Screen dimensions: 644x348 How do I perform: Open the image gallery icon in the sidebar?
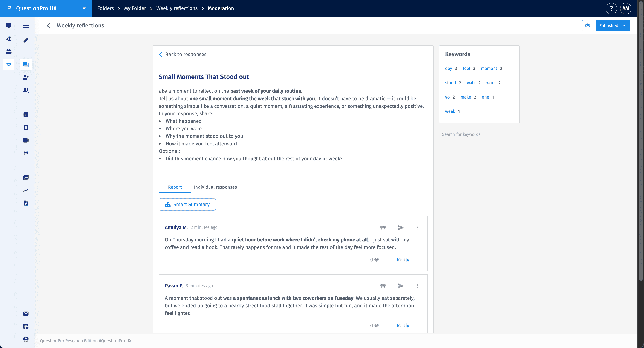point(26,178)
